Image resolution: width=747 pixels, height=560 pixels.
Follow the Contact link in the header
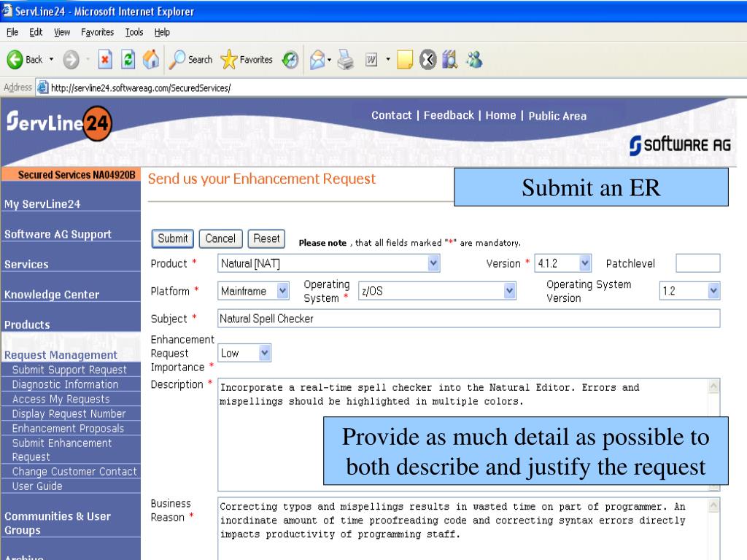[x=391, y=115]
